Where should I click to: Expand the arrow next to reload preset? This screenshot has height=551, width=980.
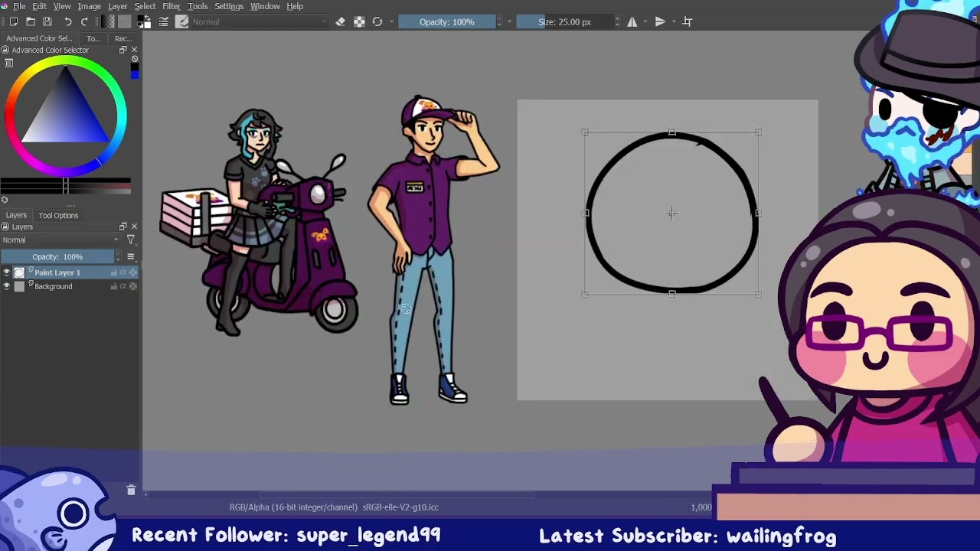point(391,22)
